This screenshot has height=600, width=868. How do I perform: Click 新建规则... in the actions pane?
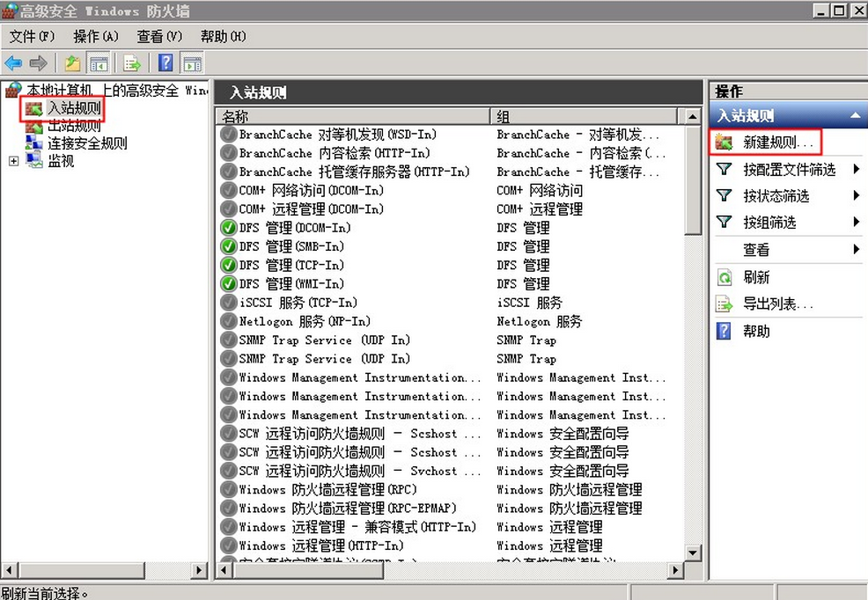pos(781,142)
